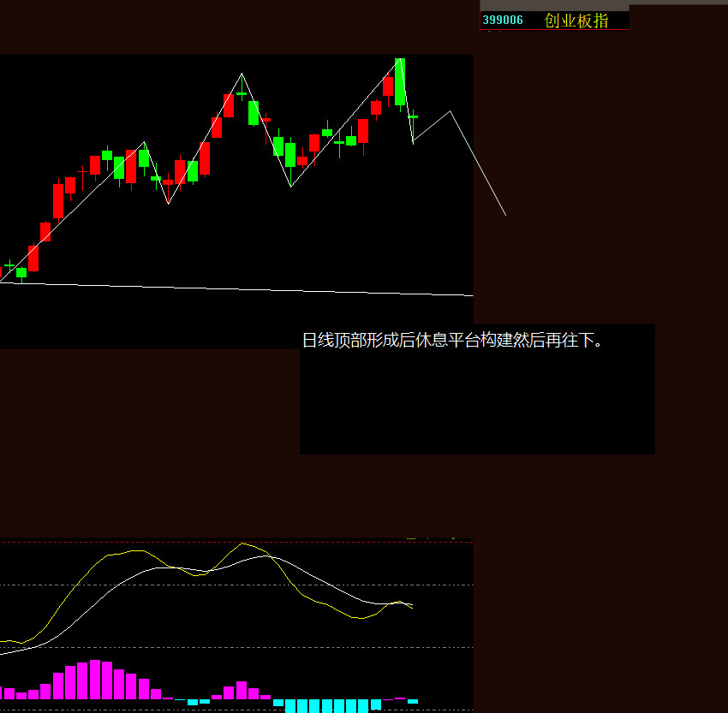
Task: Click the long white support line under the candles
Action: coord(236,288)
